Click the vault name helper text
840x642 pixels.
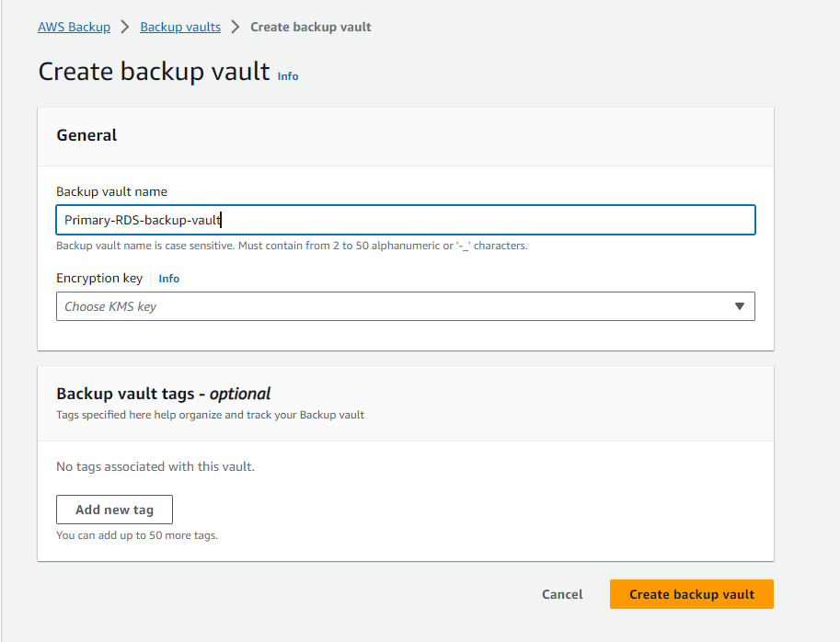pyautogui.click(x=292, y=246)
